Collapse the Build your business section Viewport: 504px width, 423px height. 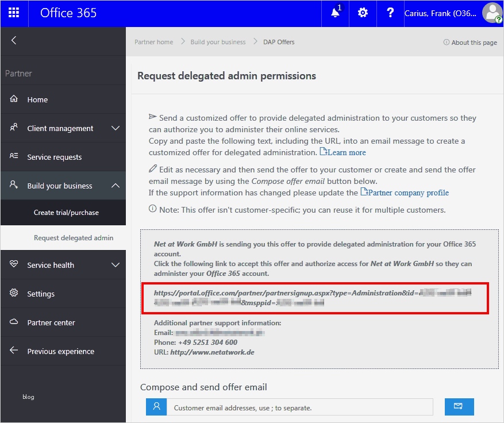pos(114,185)
